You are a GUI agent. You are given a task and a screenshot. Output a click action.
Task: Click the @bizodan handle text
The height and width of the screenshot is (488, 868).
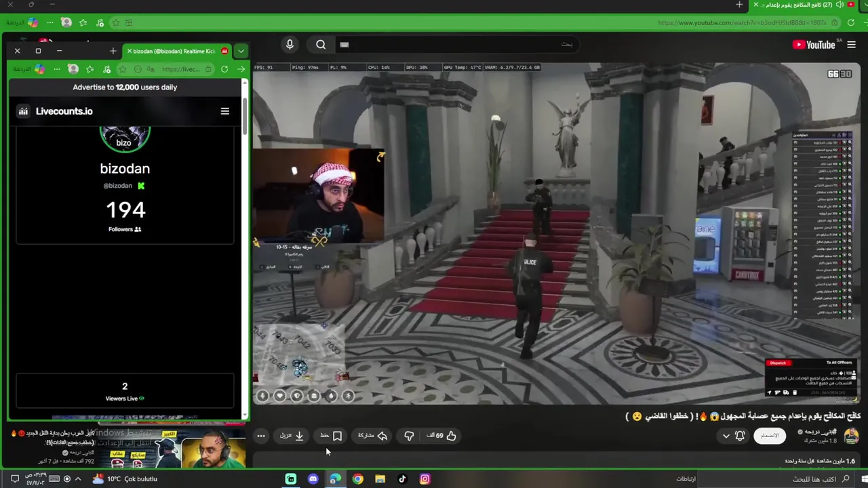(118, 186)
